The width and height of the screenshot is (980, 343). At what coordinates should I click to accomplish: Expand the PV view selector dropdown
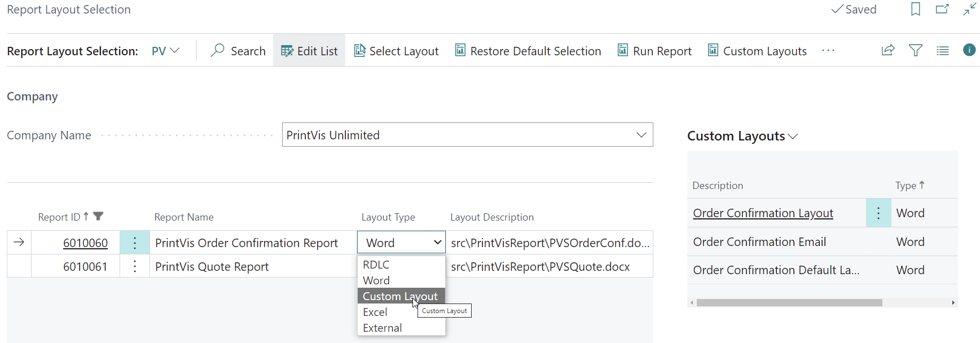click(x=165, y=51)
